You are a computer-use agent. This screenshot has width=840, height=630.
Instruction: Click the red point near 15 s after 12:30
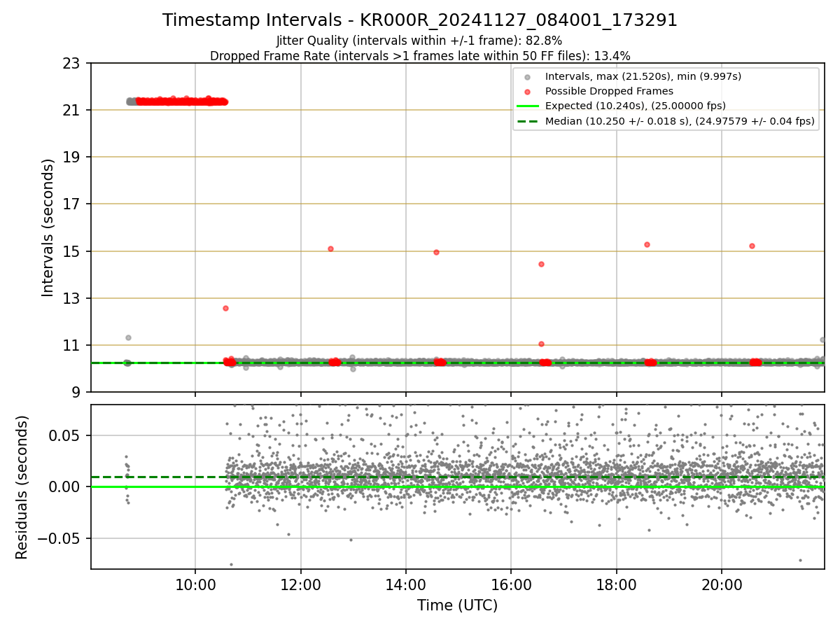click(x=330, y=248)
